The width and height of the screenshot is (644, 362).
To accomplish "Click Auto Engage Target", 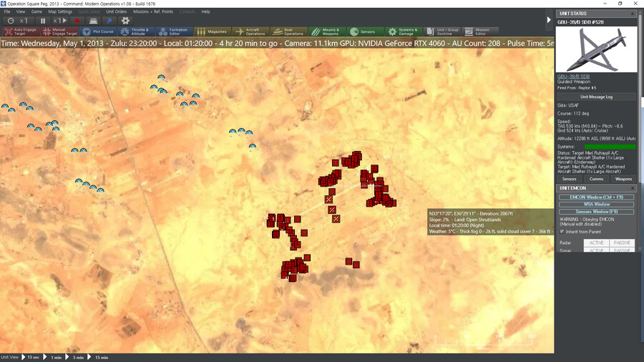I will pyautogui.click(x=21, y=31).
